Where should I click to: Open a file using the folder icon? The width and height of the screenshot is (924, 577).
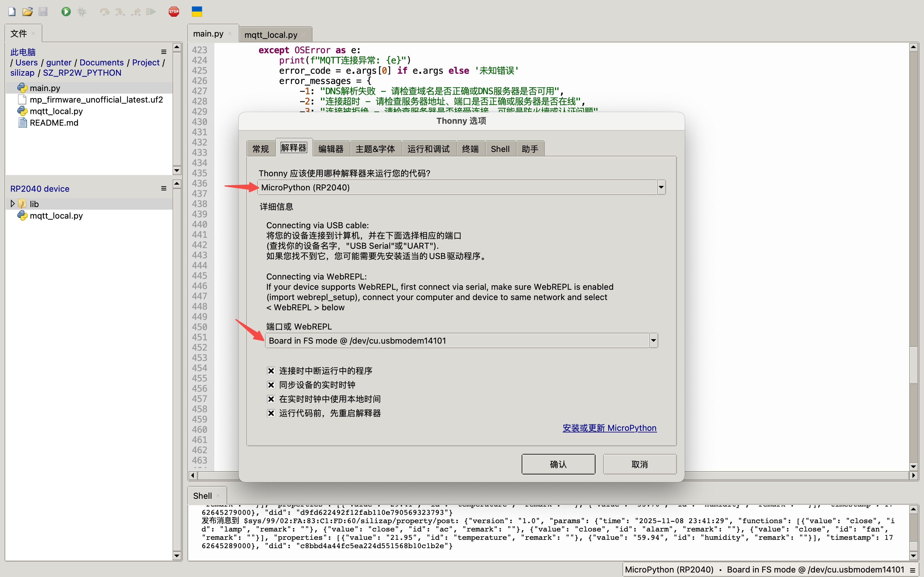[28, 12]
